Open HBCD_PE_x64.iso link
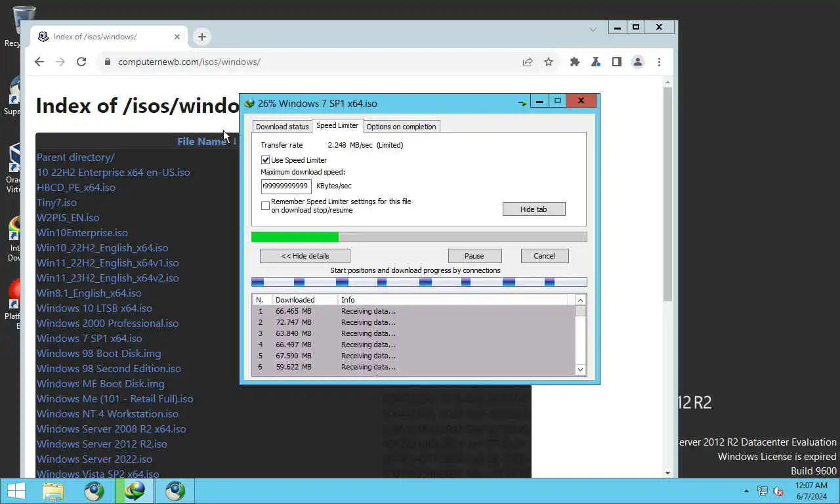This screenshot has height=504, width=840. click(x=76, y=188)
